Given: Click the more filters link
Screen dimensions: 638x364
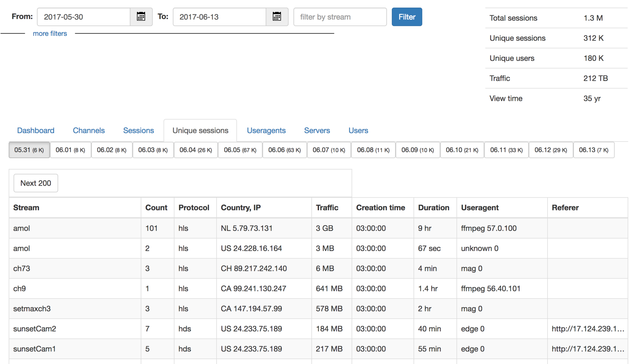Looking at the screenshot, I should [50, 34].
